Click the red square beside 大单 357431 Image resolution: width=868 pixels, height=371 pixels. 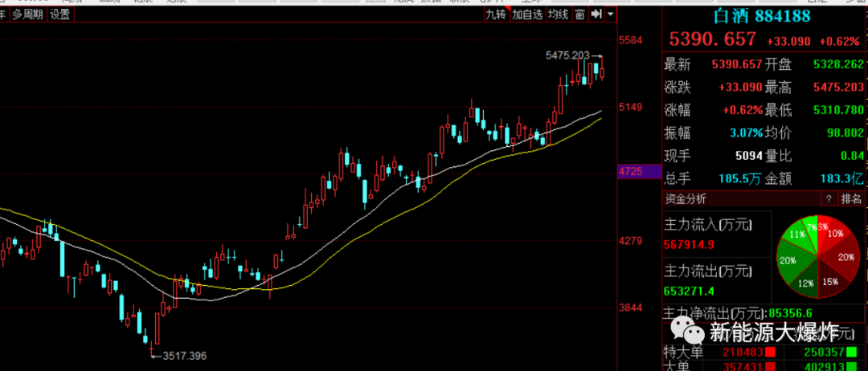point(771,367)
